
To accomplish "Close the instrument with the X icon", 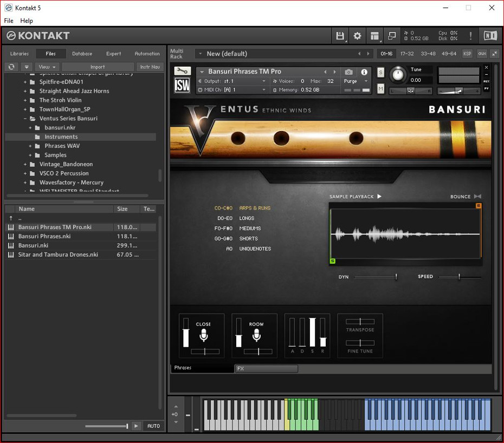I will click(x=486, y=68).
